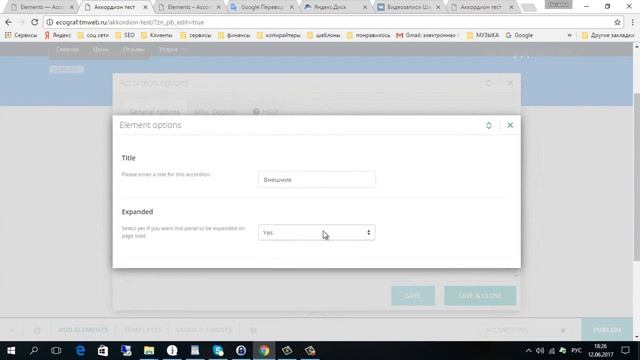This screenshot has height=360, width=640.
Task: Open the taskbar clock and calendar
Action: [x=600, y=350]
